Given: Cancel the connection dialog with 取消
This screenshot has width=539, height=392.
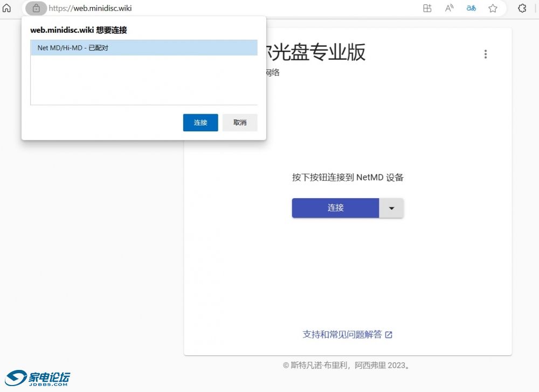Looking at the screenshot, I should (240, 123).
